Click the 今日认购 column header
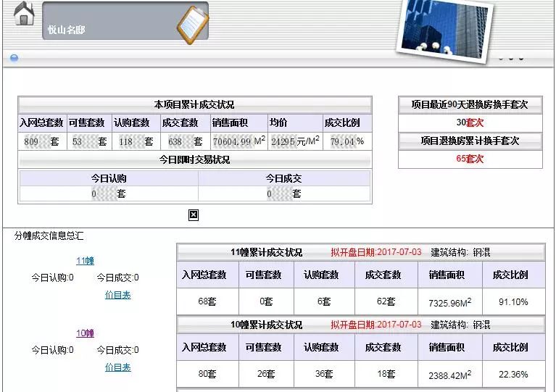Screen dimensions: 556x392 pyautogui.click(x=109, y=178)
